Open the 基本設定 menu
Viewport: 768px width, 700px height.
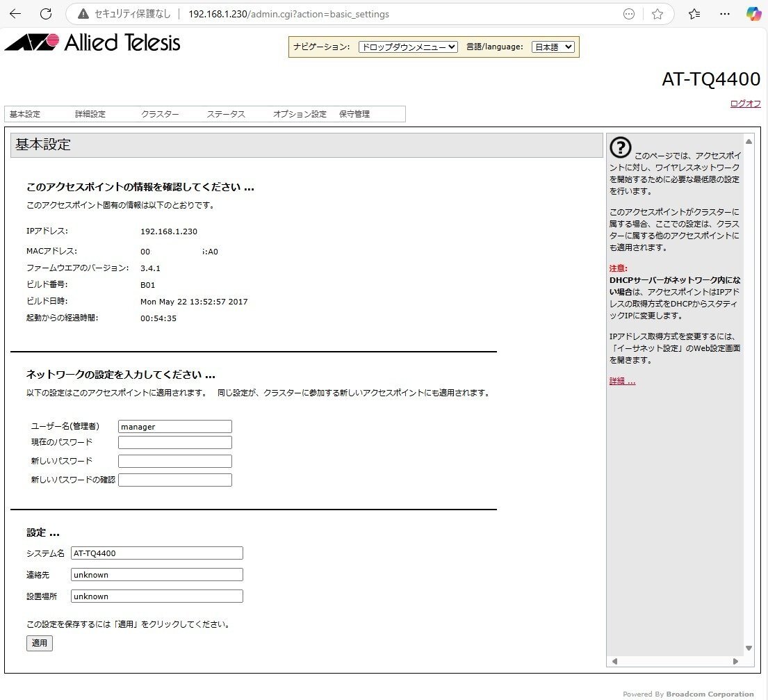pos(25,114)
